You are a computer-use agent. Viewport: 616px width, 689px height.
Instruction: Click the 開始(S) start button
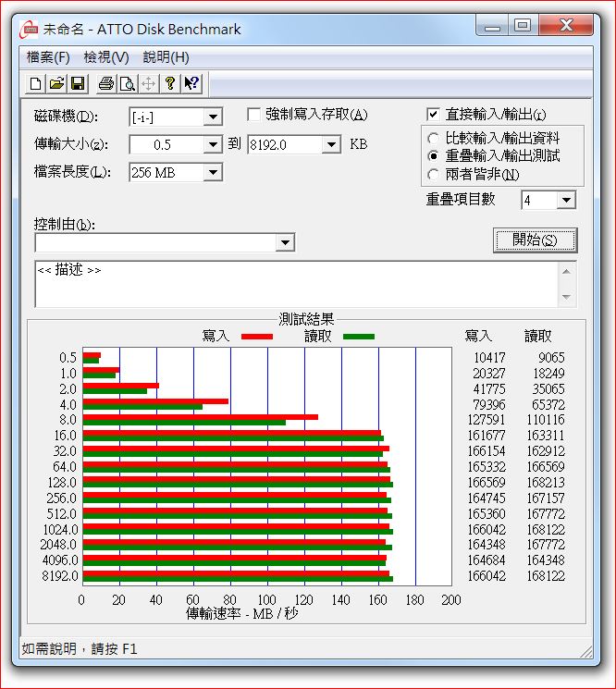pos(535,240)
